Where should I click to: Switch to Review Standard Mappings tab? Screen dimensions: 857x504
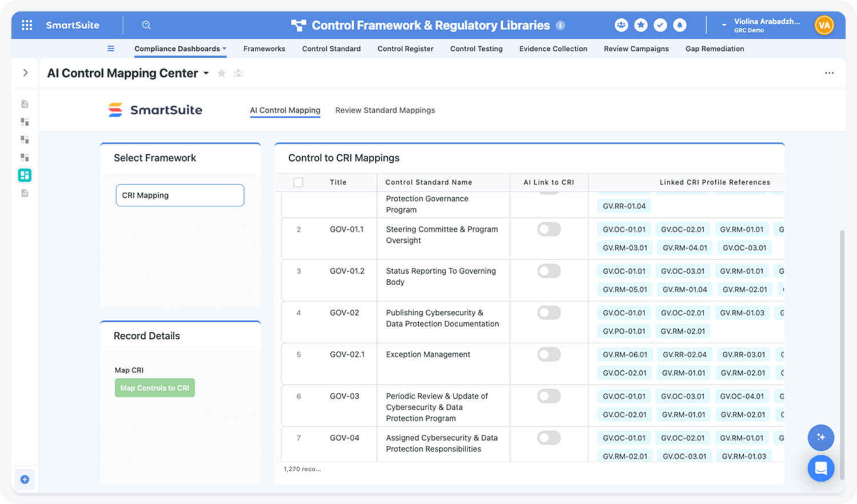(x=385, y=110)
